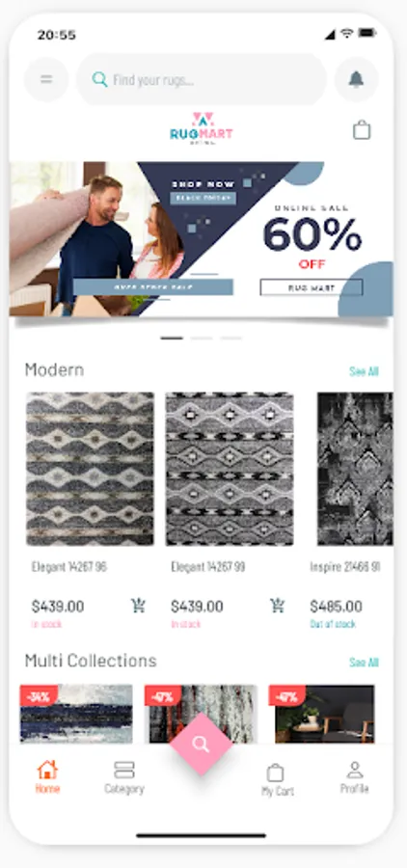Tap the notification bell icon
The height and width of the screenshot is (868, 407).
click(x=356, y=80)
